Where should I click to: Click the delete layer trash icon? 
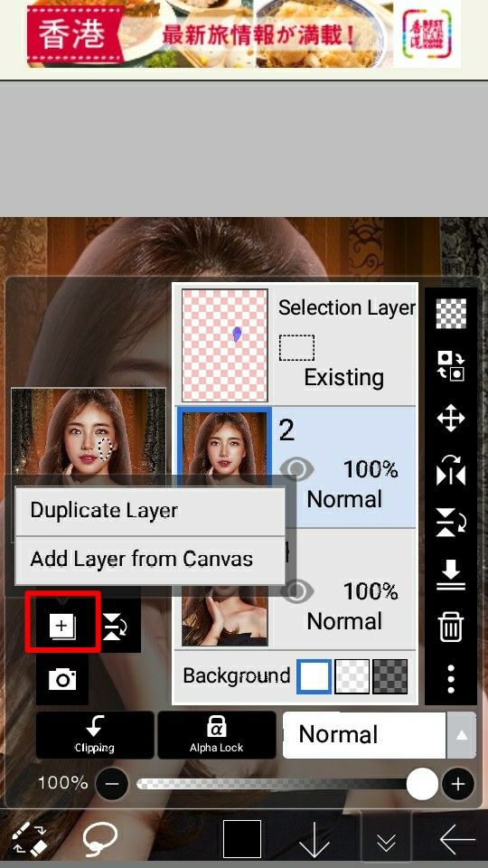coord(451,628)
